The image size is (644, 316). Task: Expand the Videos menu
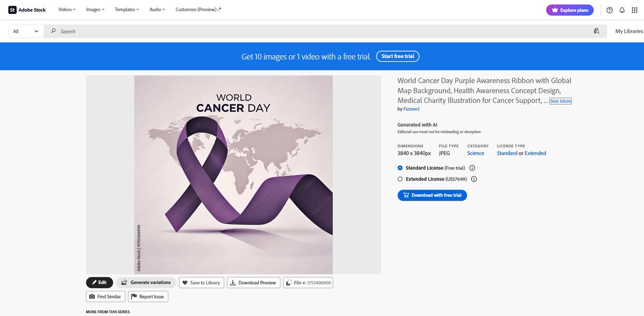67,10
